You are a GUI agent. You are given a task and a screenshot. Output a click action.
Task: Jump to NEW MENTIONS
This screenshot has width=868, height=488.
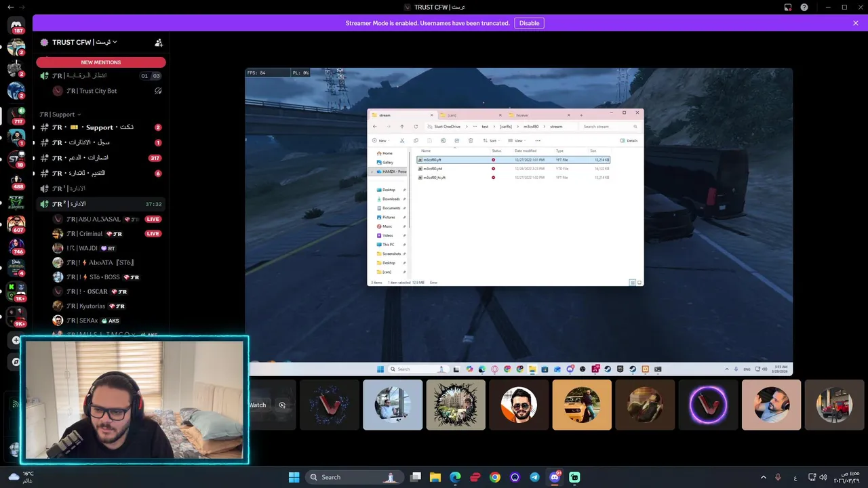point(101,62)
